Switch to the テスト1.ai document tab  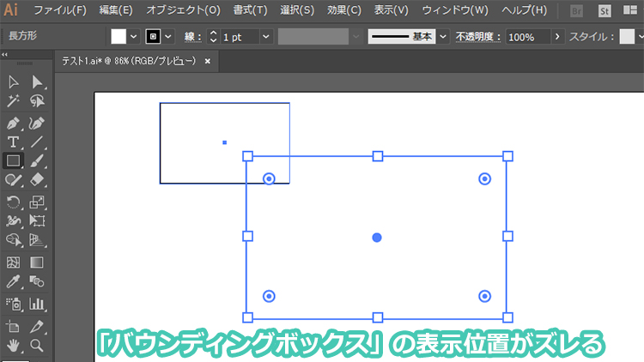tap(129, 61)
